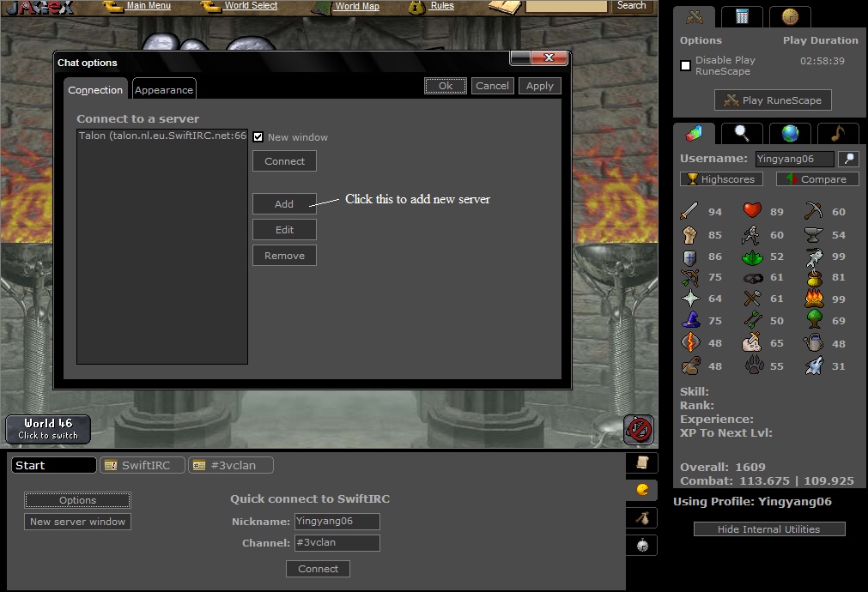Switch to the Connection tab
Viewport: 868px width, 592px height.
point(95,89)
